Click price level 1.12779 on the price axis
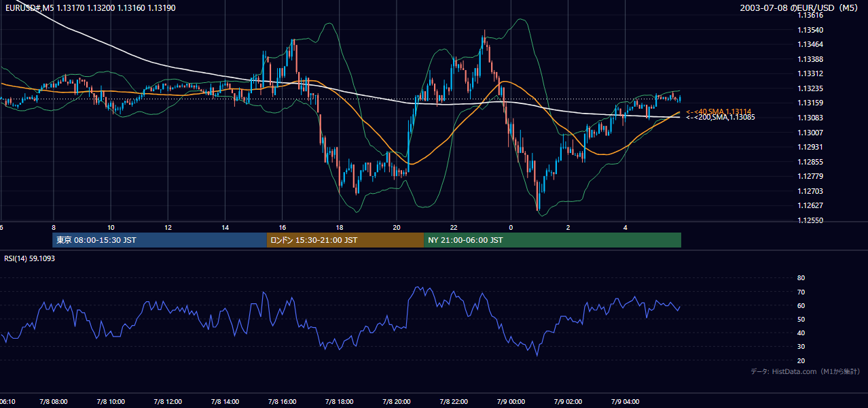 (x=810, y=176)
